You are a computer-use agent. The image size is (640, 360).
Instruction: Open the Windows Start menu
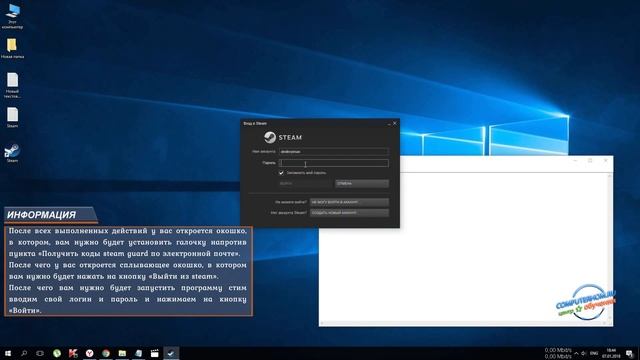pyautogui.click(x=8, y=353)
